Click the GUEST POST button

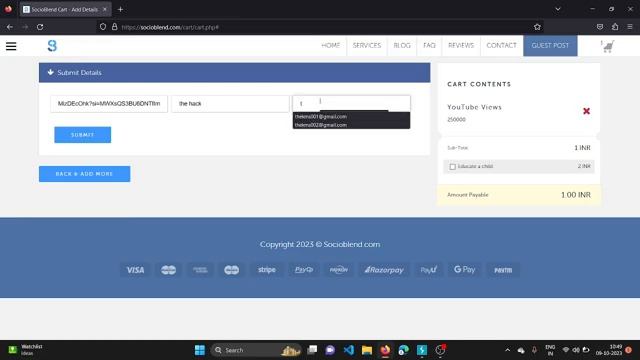click(x=550, y=45)
